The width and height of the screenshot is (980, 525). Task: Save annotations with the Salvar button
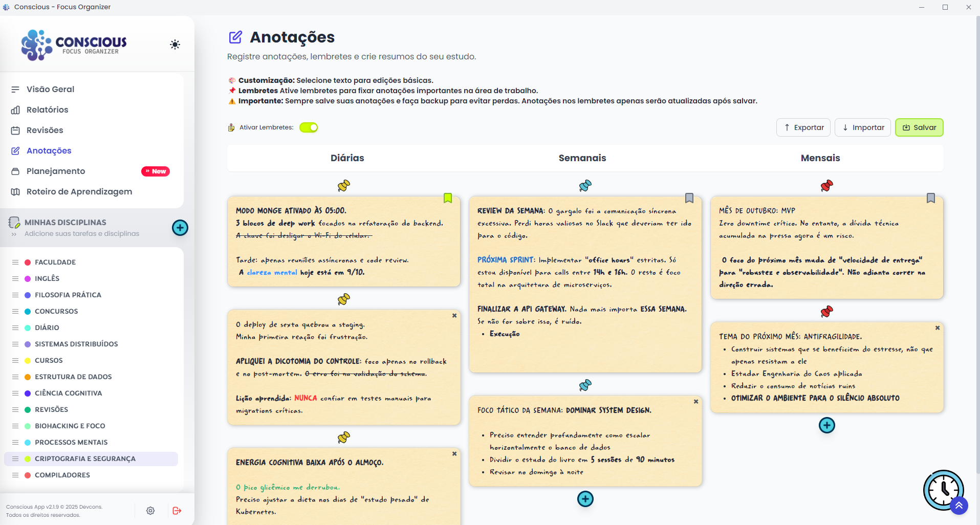pyautogui.click(x=919, y=127)
